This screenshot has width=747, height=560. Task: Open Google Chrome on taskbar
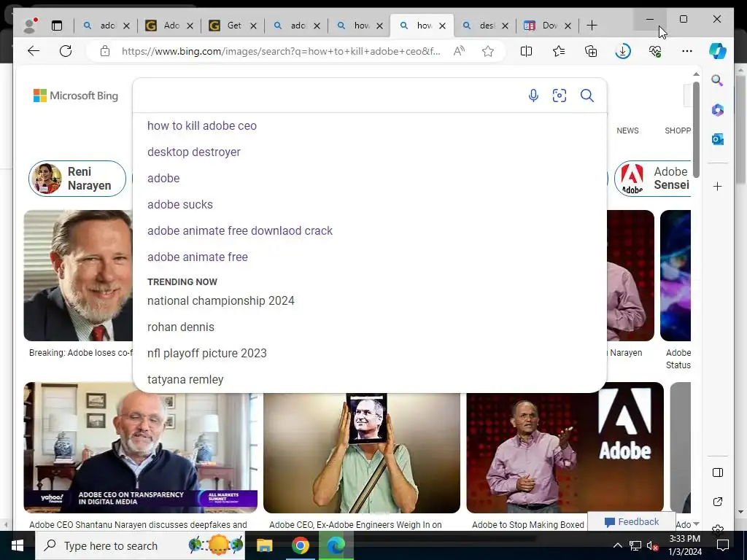click(x=300, y=545)
